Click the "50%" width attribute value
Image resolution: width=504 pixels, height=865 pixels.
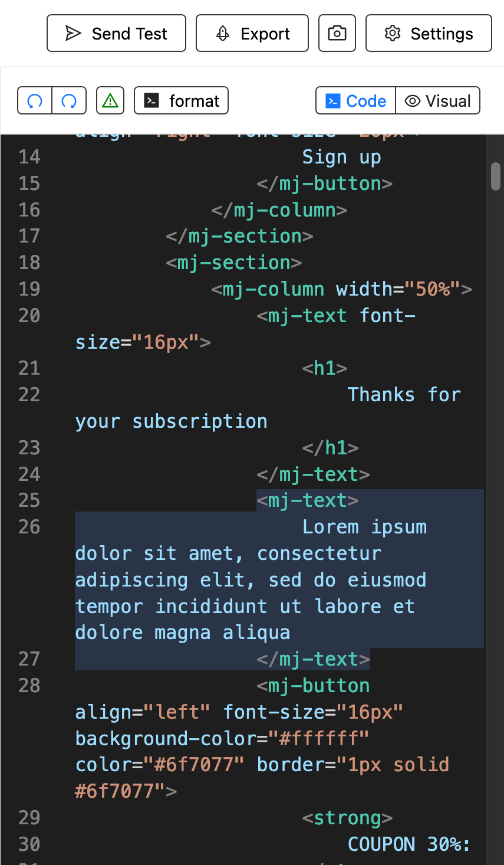click(433, 289)
